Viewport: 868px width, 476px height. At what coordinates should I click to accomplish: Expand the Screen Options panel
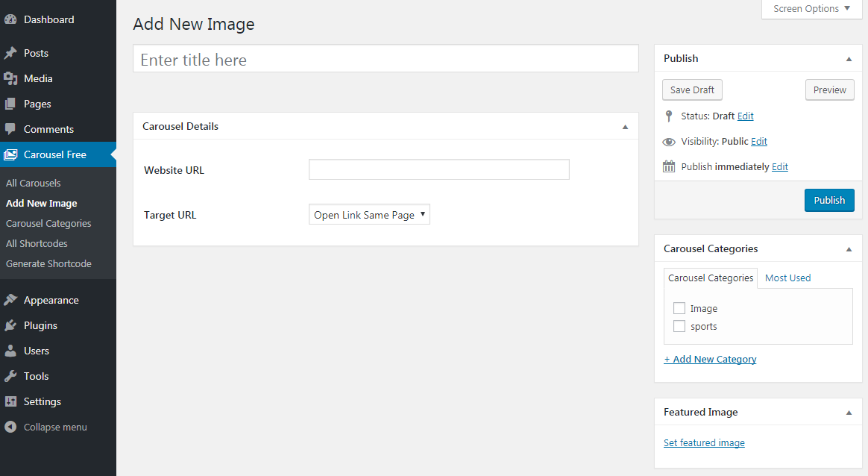[811, 9]
